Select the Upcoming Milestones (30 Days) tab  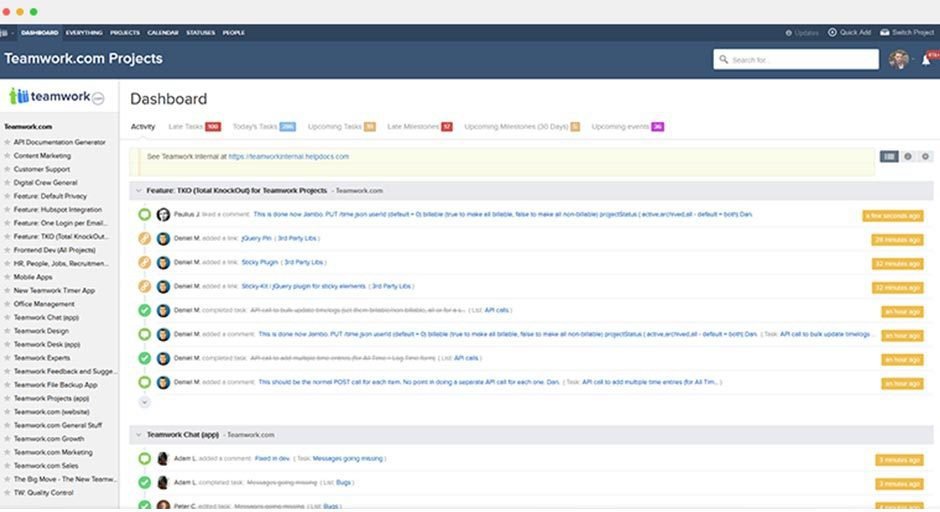tap(522, 127)
